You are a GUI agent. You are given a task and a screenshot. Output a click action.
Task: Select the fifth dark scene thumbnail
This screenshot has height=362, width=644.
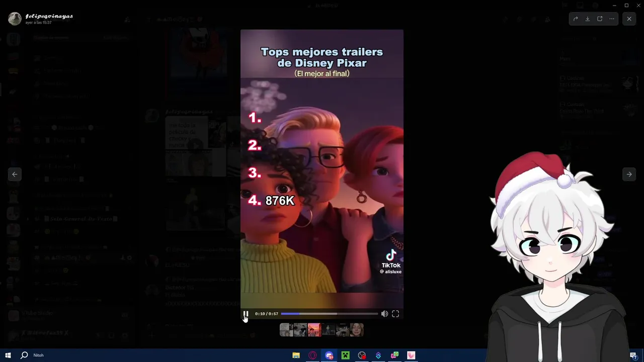pyautogui.click(x=343, y=330)
